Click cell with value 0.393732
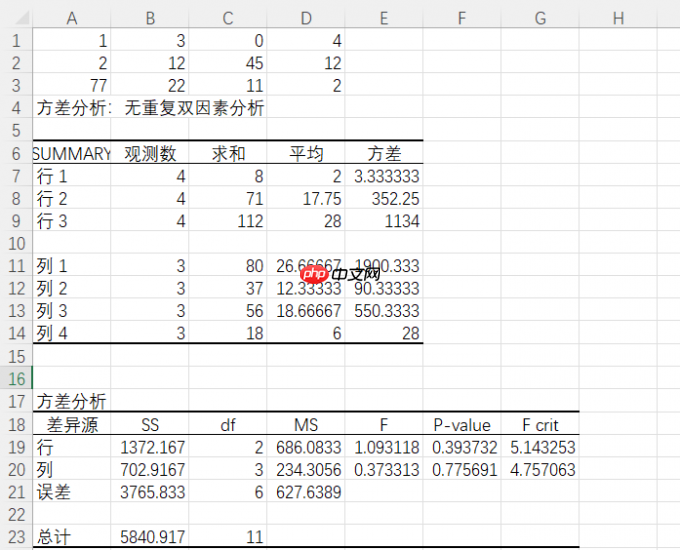This screenshot has width=680, height=550. coord(462,447)
